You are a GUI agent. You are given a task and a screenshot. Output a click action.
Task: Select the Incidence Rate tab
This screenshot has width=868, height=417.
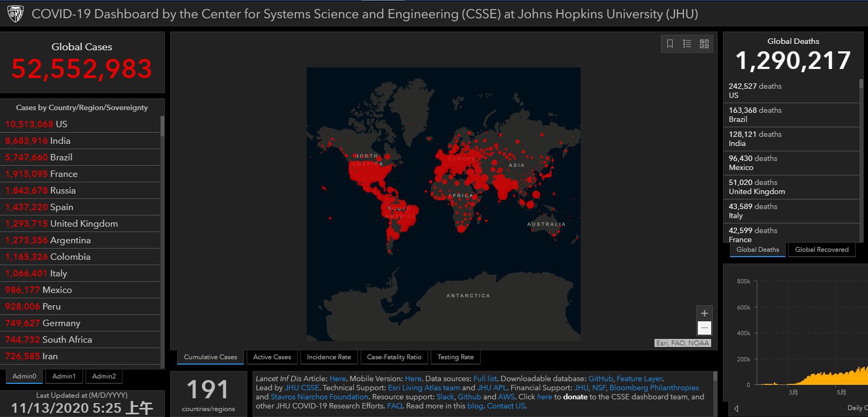tap(329, 357)
